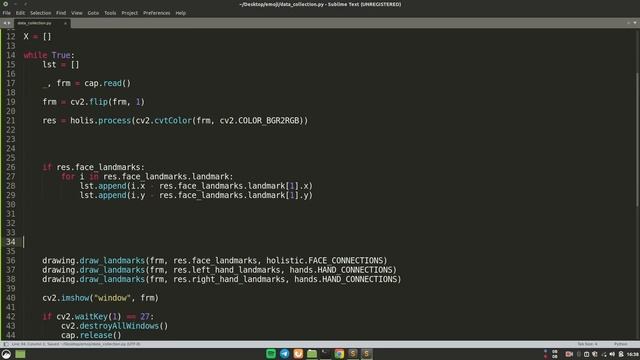Viewport: 640px width, 360px height.
Task: Click 'cap.read()' on line 17
Action: [108, 83]
